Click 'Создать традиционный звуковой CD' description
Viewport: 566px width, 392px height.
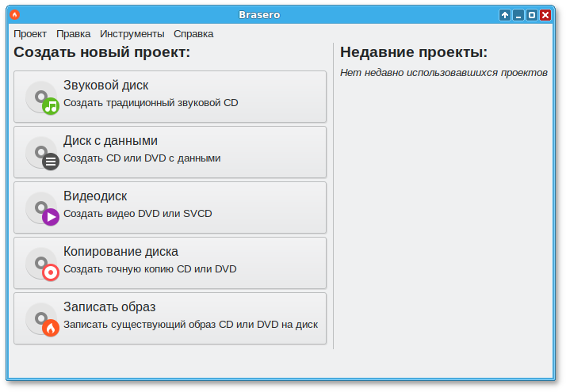coord(151,103)
